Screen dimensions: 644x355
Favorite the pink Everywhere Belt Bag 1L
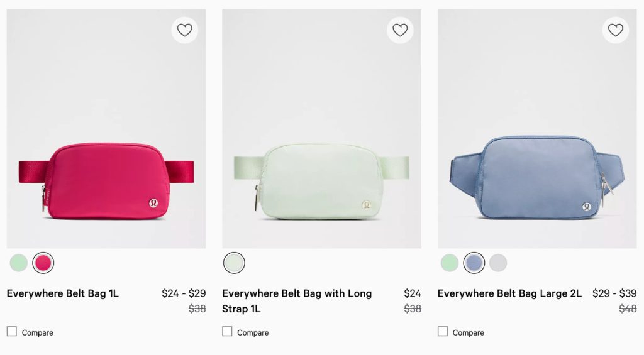[184, 30]
